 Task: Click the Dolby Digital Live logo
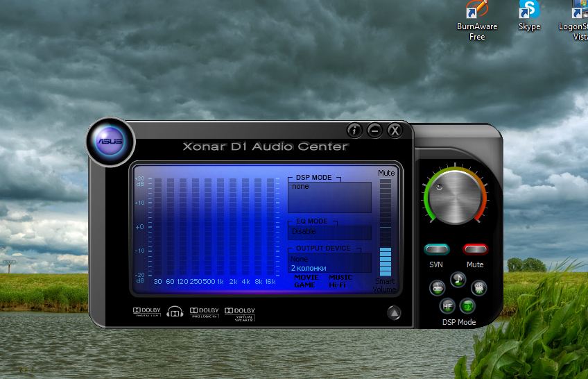[146, 312]
